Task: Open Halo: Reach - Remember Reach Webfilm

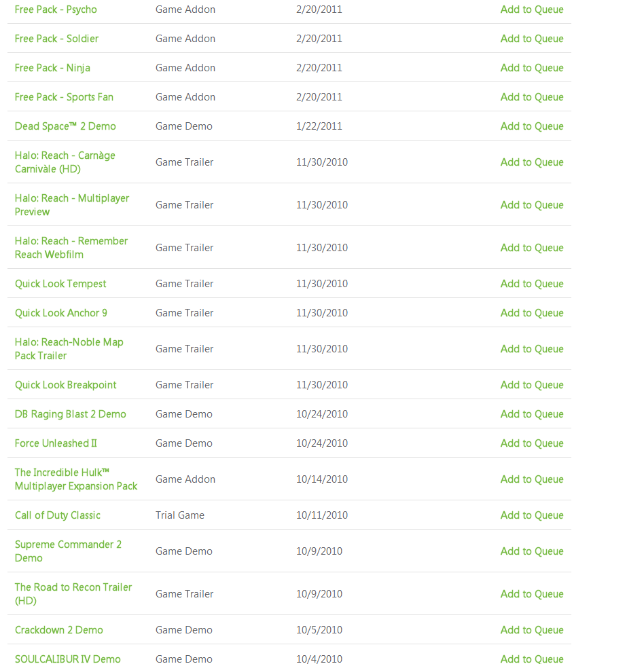Action: click(x=71, y=248)
